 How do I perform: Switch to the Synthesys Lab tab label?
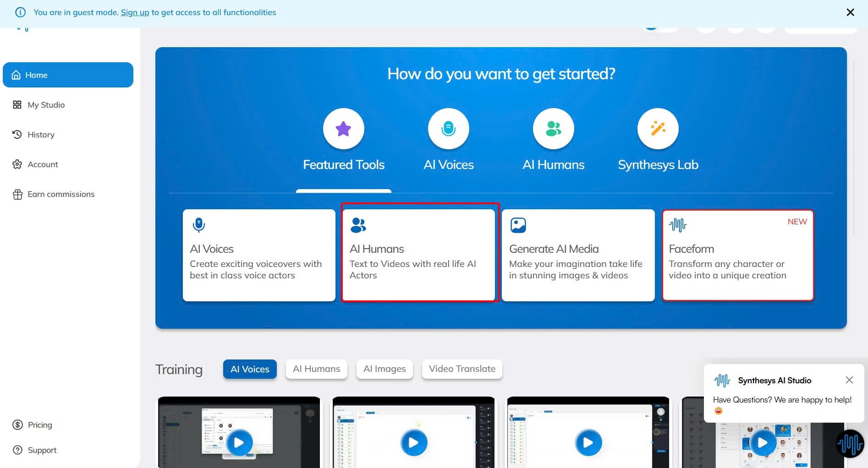tap(658, 164)
